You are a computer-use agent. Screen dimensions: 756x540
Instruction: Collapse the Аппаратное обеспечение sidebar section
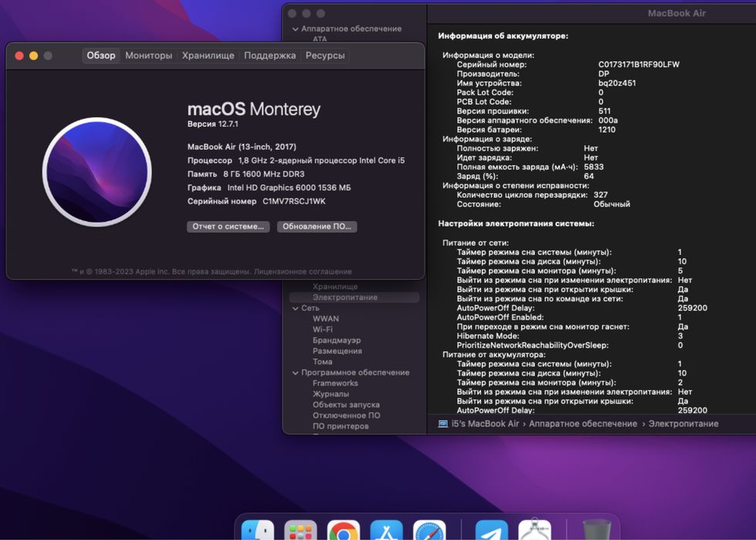point(295,29)
